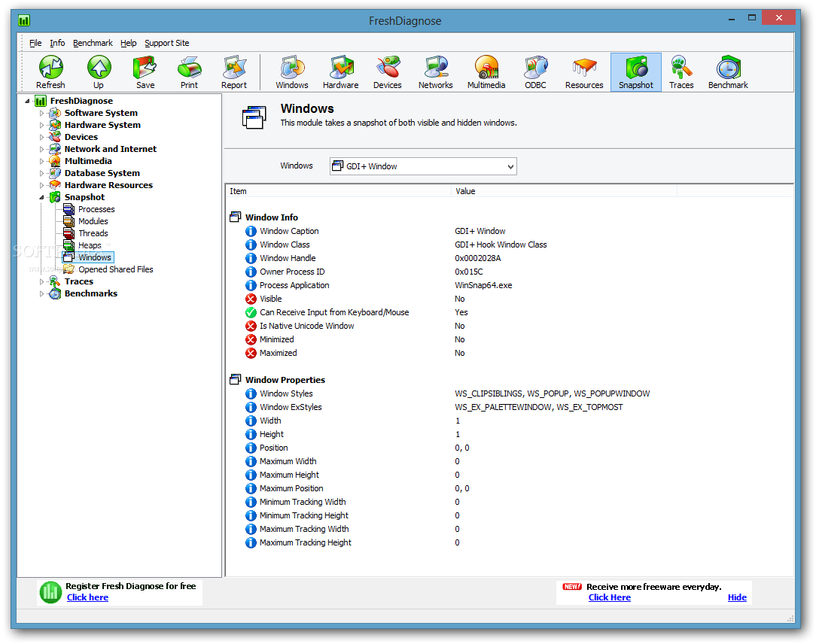Image resolution: width=816 pixels, height=644 pixels.
Task: Open the Traces toolbar icon
Action: click(x=681, y=71)
